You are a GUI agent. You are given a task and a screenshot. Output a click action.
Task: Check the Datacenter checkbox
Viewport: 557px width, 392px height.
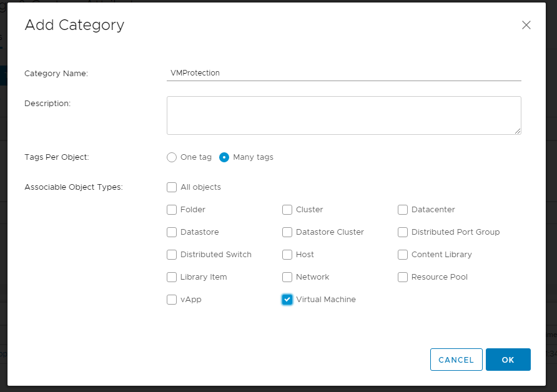(403, 210)
